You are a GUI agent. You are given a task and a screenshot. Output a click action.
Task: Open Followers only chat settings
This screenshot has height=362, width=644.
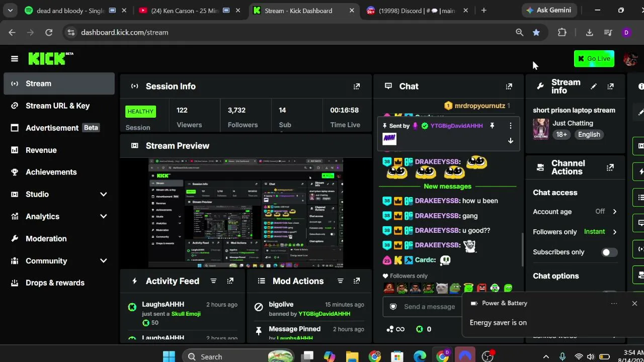(575, 232)
